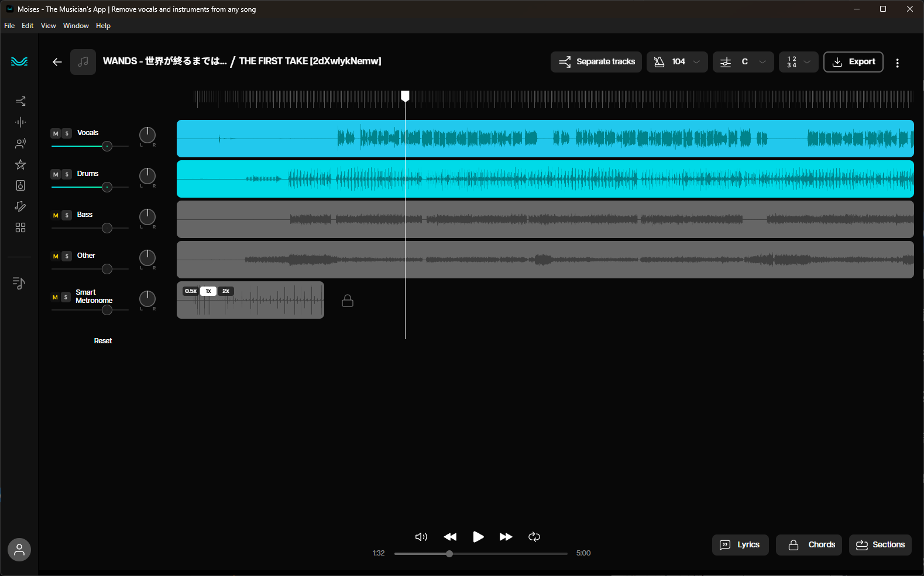Solo the Drums track

tap(67, 174)
